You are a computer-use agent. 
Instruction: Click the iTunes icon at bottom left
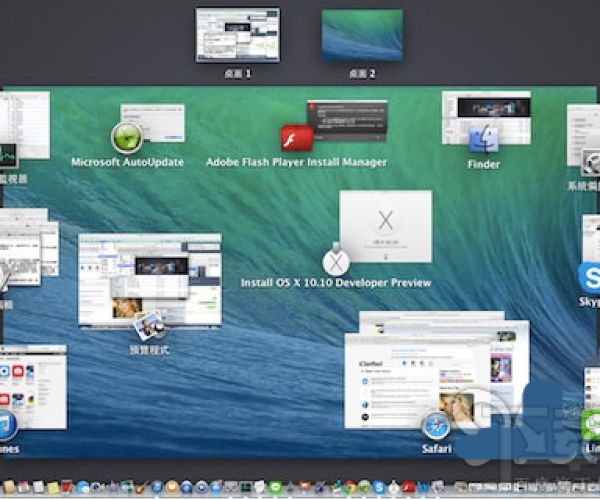tap(7, 426)
